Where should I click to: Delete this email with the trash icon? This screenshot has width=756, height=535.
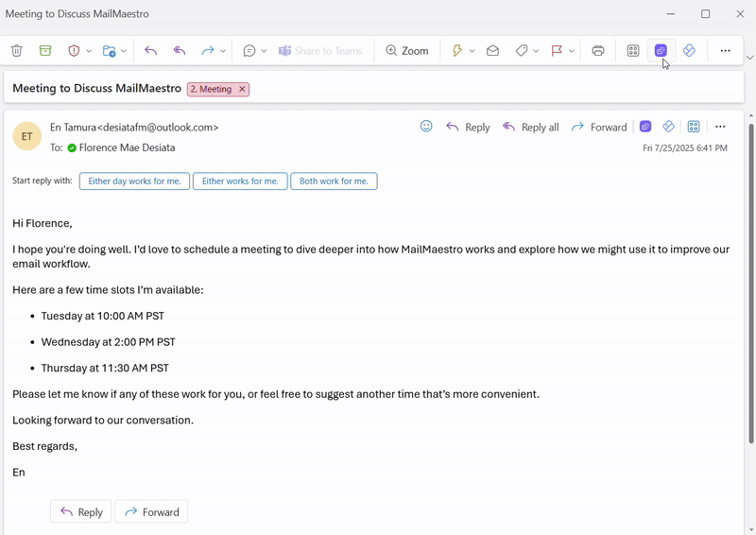point(17,50)
